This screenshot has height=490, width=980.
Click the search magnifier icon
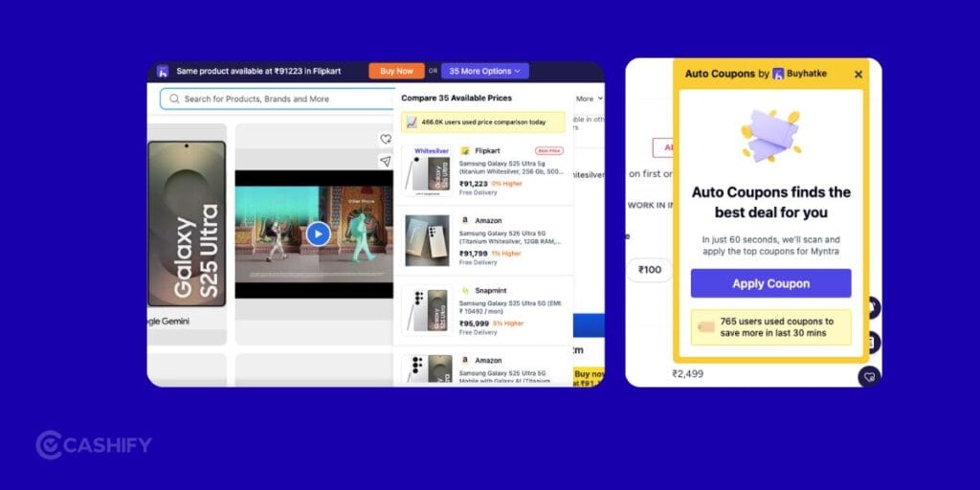pos(174,99)
